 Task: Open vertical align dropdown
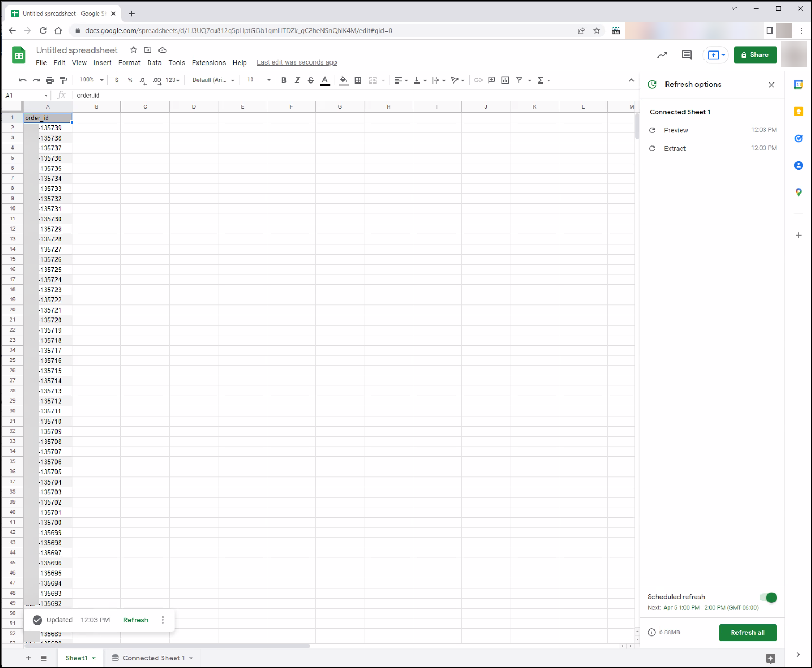click(420, 80)
